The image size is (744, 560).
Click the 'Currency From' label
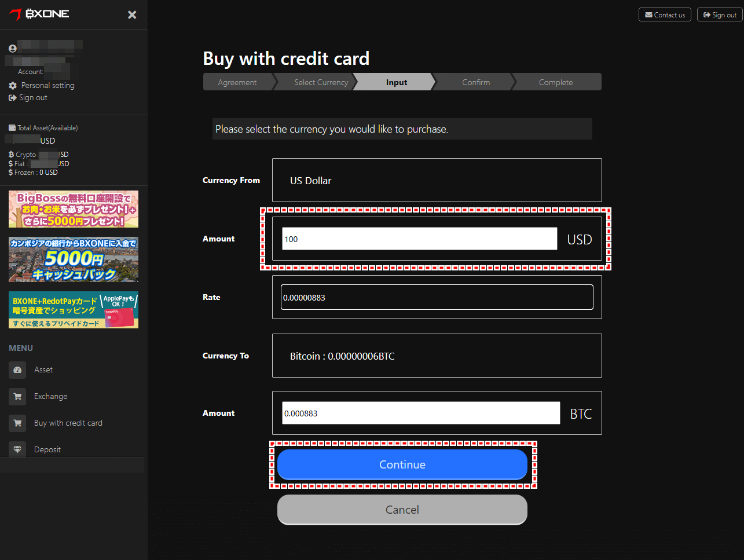pyautogui.click(x=231, y=180)
